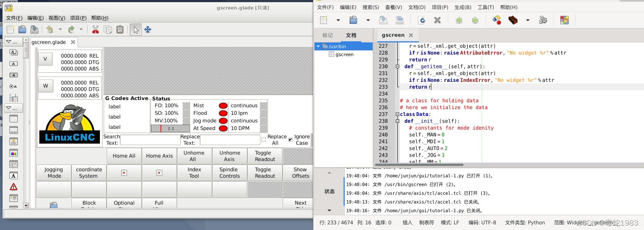Activate the drag-resize cross-arrow tool in Glade
Image resolution: width=644 pixels, height=230 pixels.
[148, 30]
